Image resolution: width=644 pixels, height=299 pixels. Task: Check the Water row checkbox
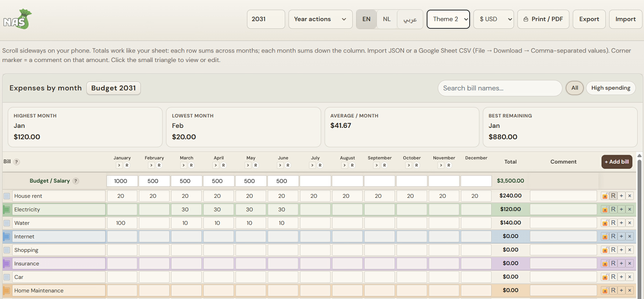click(x=7, y=223)
